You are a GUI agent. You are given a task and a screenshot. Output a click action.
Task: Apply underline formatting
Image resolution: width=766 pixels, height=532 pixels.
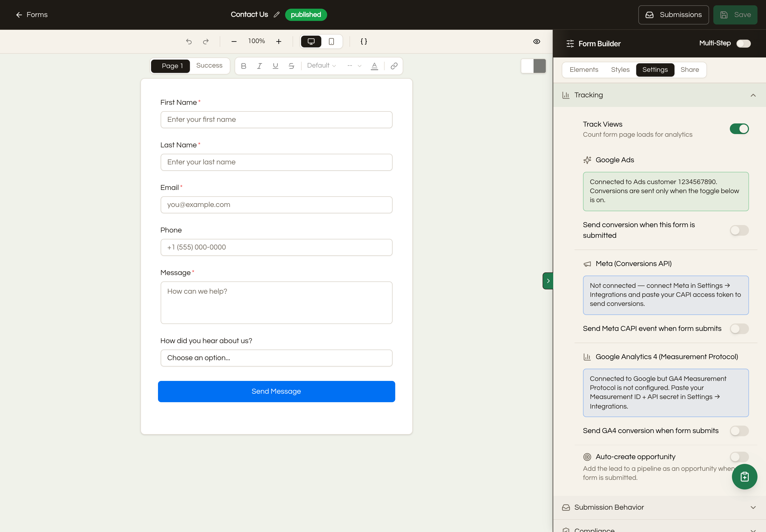275,66
